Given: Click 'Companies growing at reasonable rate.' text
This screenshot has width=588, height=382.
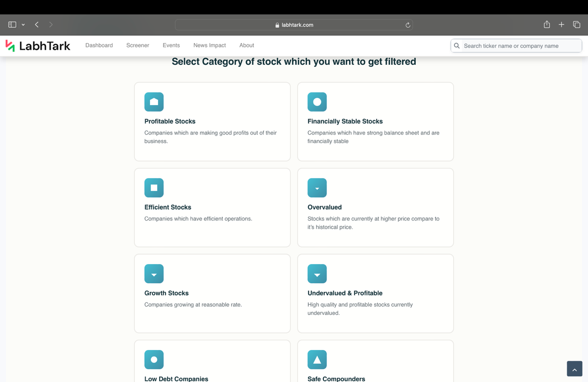Looking at the screenshot, I should [193, 305].
